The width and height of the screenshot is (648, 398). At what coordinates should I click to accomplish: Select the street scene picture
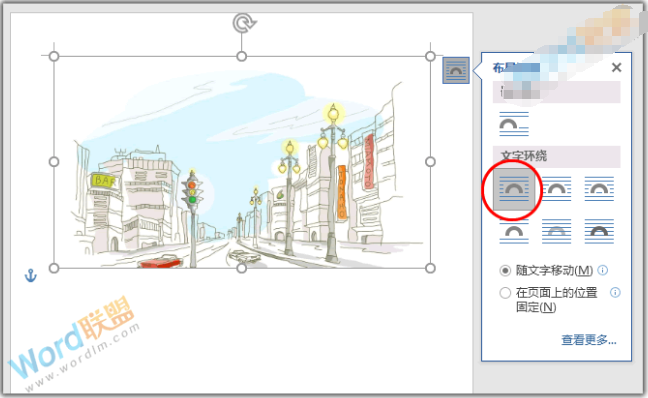coord(242,162)
